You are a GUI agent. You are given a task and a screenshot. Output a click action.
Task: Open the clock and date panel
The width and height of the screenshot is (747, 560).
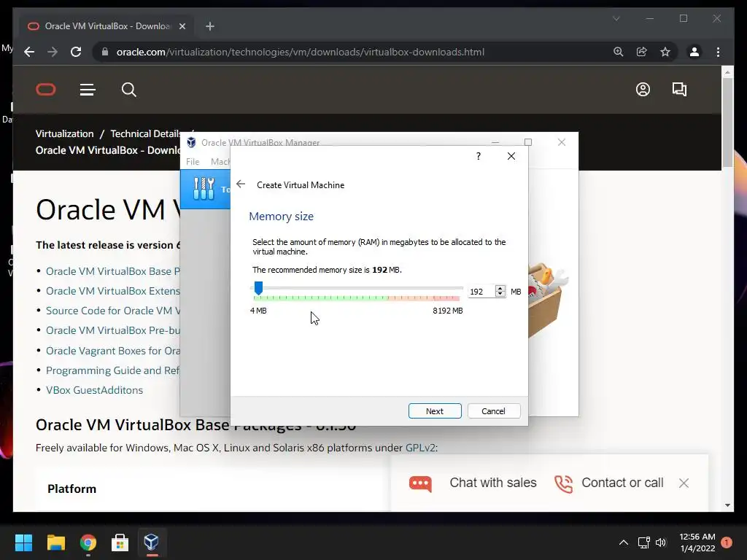coord(697,542)
